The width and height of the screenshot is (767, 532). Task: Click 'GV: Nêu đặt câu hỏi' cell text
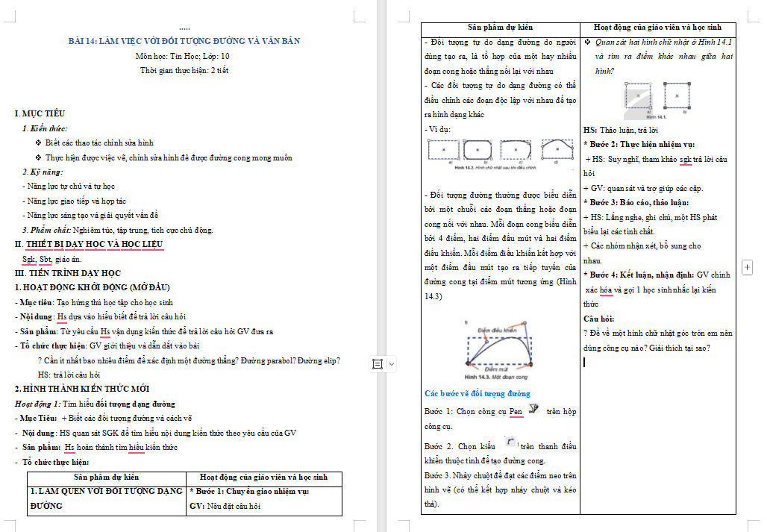[225, 506]
